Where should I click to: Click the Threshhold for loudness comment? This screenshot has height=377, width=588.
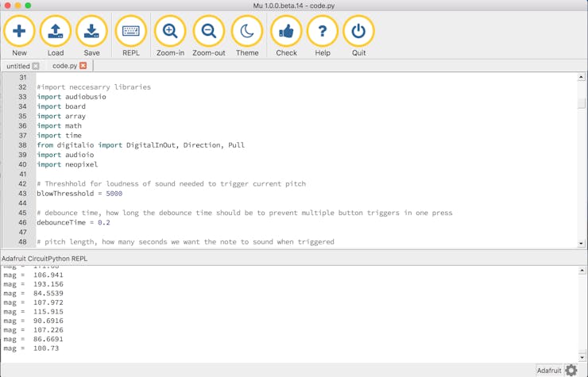click(172, 183)
